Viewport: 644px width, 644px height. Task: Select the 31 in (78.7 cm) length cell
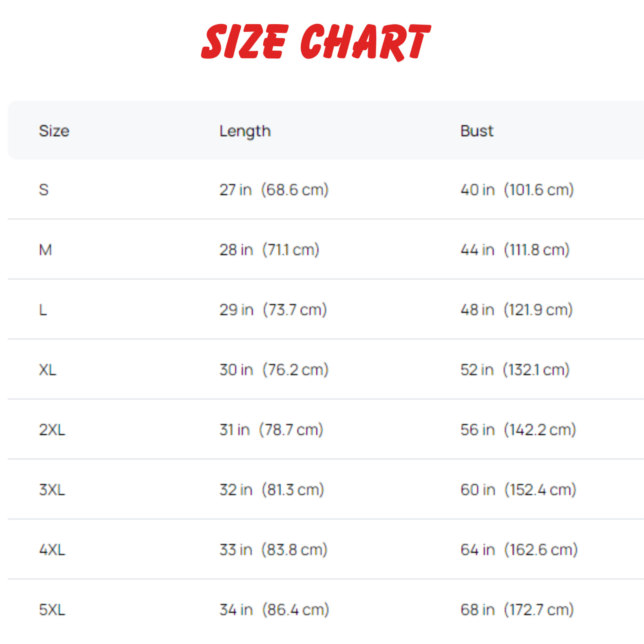(x=271, y=430)
